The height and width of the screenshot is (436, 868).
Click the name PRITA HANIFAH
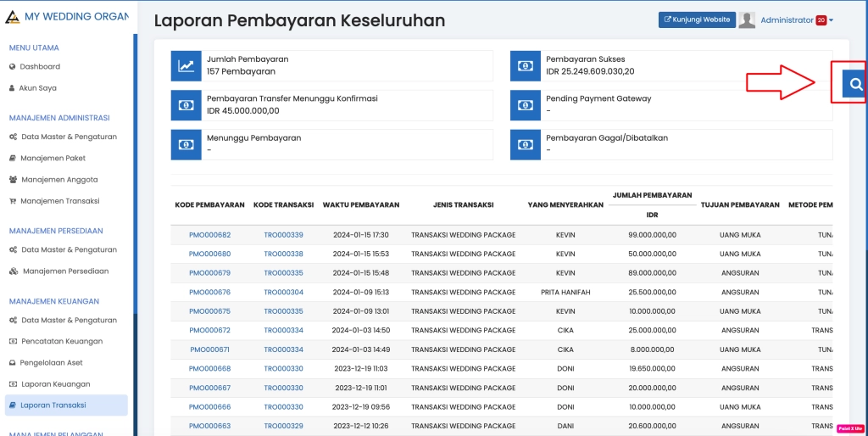pyautogui.click(x=565, y=292)
